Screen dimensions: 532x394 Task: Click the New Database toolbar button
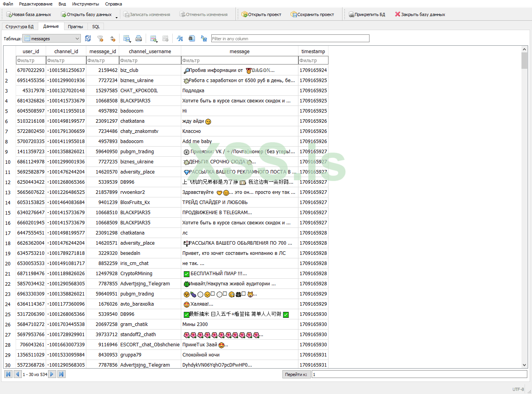[29, 14]
